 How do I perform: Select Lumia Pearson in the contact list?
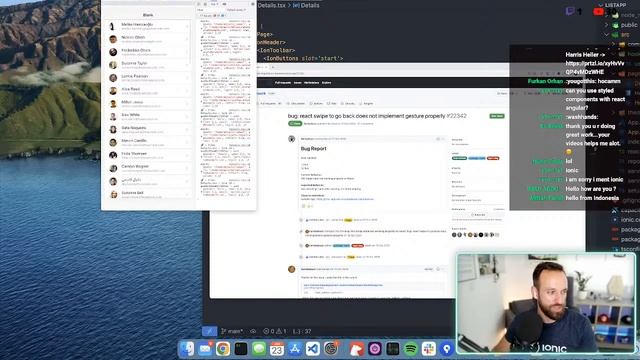click(149, 78)
